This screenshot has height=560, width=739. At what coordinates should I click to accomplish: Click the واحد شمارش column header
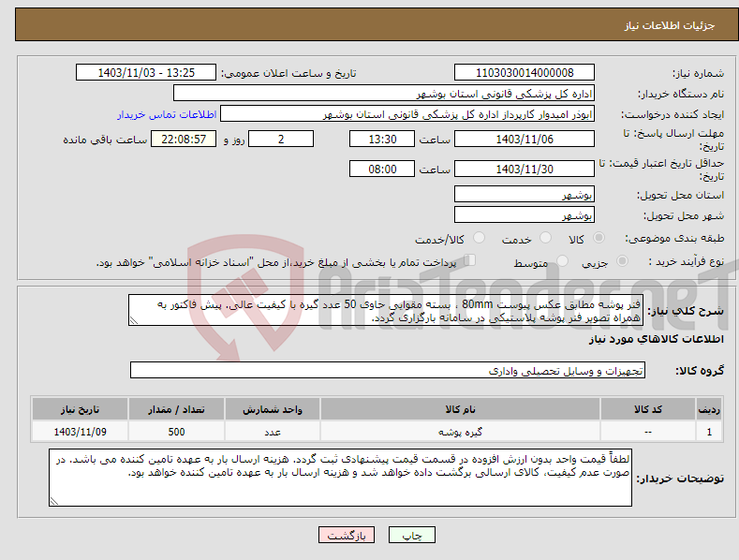(x=273, y=409)
